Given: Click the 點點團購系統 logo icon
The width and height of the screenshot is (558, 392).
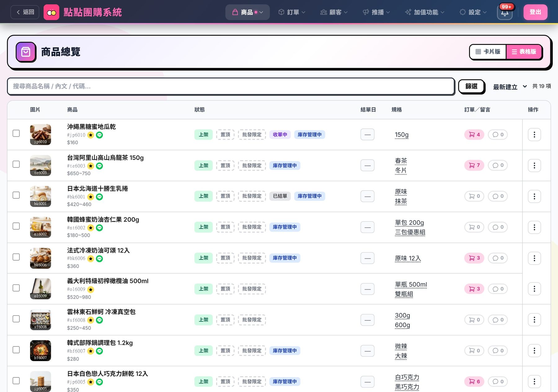Looking at the screenshot, I should (51, 12).
